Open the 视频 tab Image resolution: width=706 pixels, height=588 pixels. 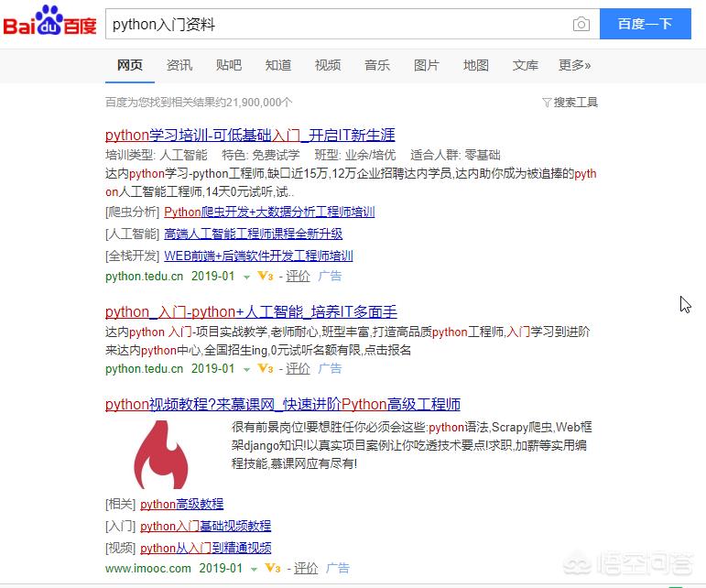click(x=328, y=65)
